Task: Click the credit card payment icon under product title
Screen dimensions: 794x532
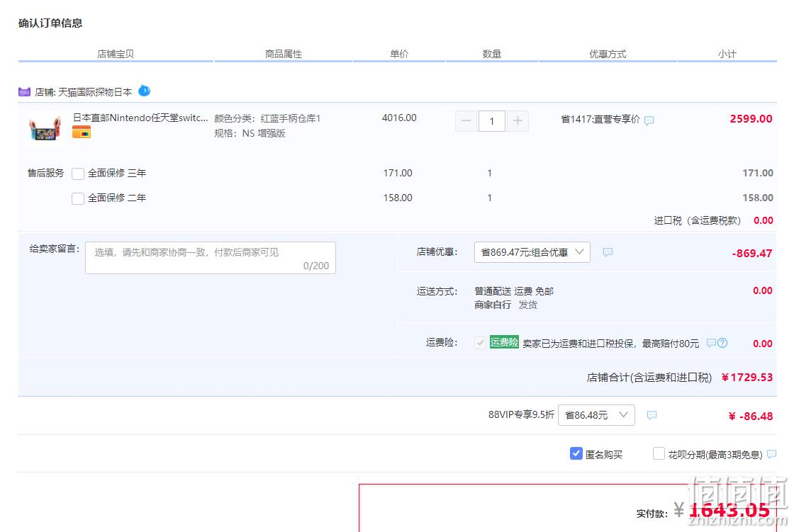Action: click(81, 132)
